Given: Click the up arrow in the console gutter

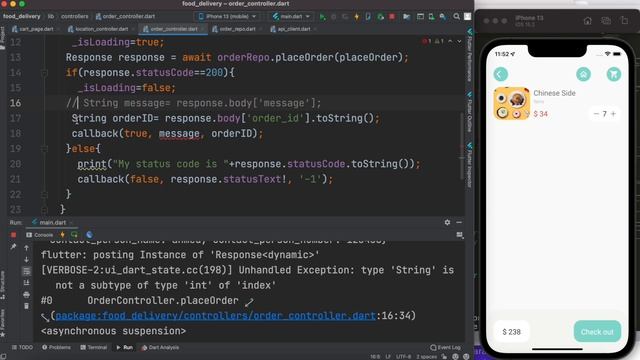Looking at the screenshot, I should click(27, 248).
